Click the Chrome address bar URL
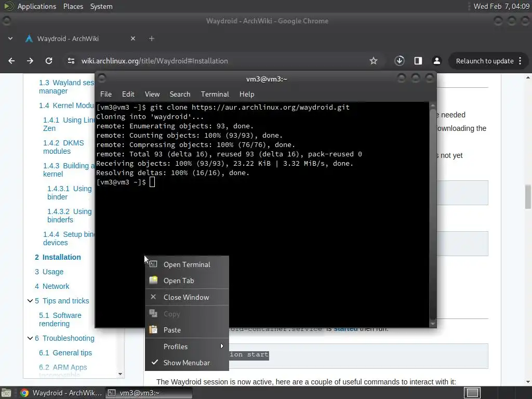The image size is (532, 399). click(x=155, y=61)
